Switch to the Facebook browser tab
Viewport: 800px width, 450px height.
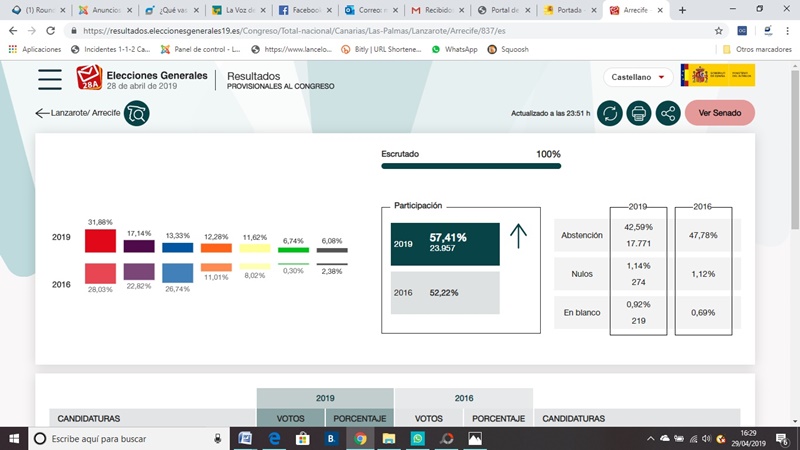pos(304,10)
